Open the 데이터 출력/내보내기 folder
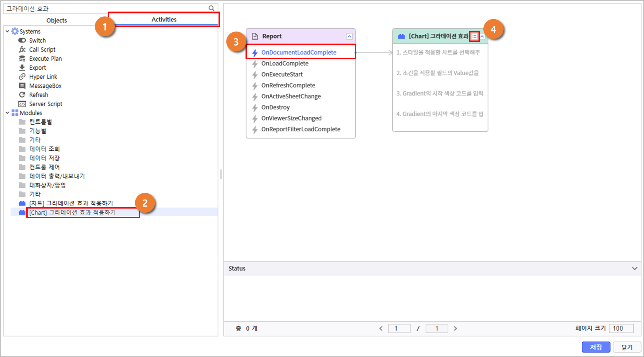The image size is (644, 357). pos(57,176)
